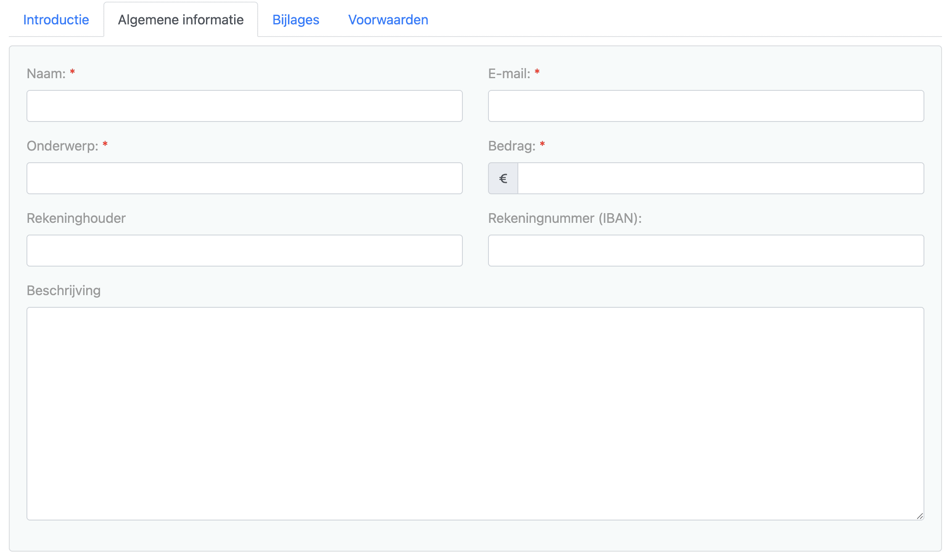Click the Naam input field
The width and height of the screenshot is (950, 560).
coord(244,106)
